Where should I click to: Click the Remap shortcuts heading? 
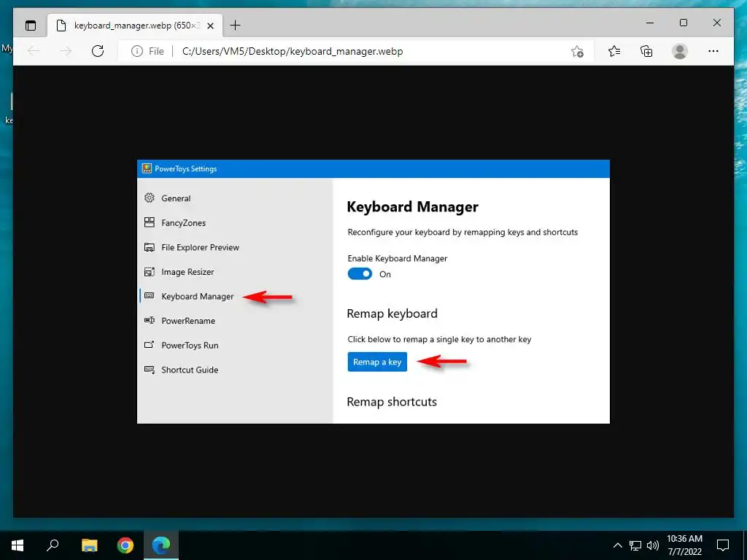392,402
